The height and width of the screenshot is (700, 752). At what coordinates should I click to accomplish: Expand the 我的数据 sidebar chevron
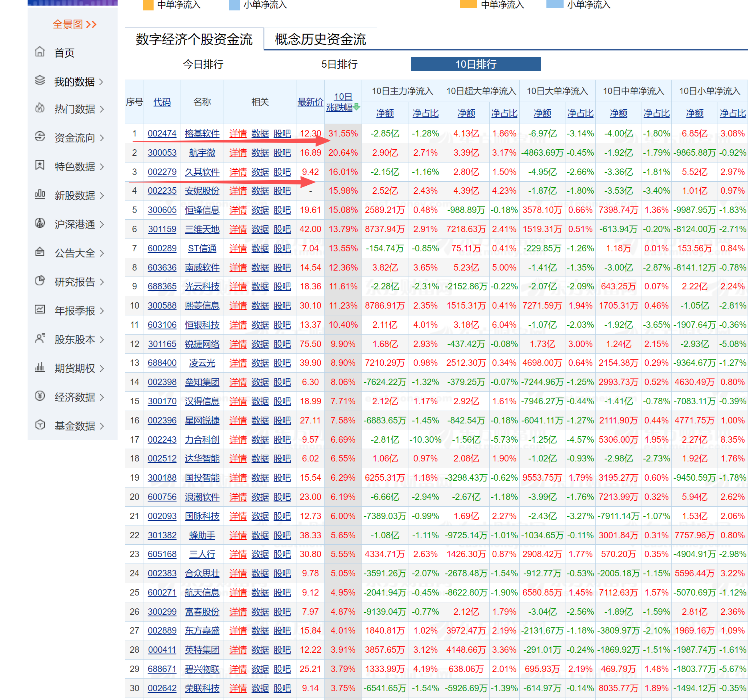click(101, 82)
